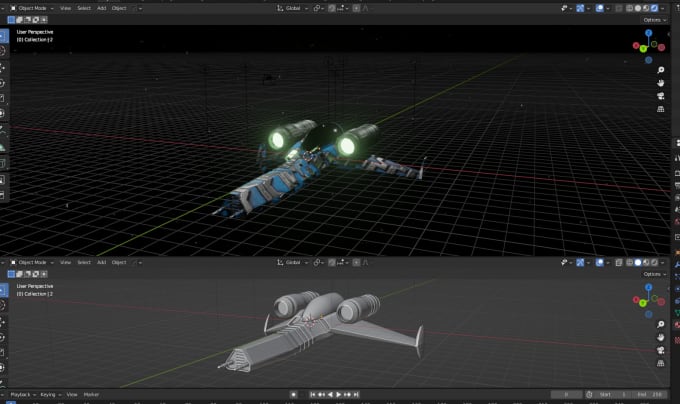The image size is (680, 404).
Task: Open Object menu in bottom viewport header
Action: coord(119,262)
